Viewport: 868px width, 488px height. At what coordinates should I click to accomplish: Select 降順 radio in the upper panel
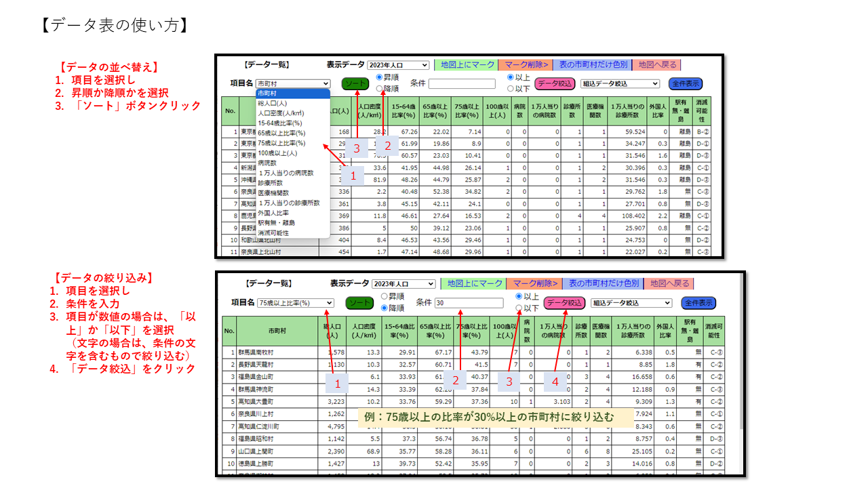click(x=380, y=88)
